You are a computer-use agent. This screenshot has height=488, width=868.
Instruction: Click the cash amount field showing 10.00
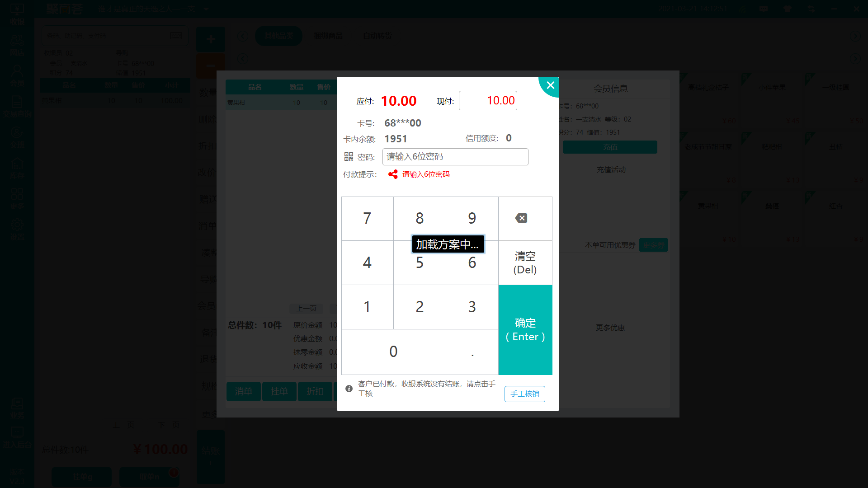coord(488,100)
